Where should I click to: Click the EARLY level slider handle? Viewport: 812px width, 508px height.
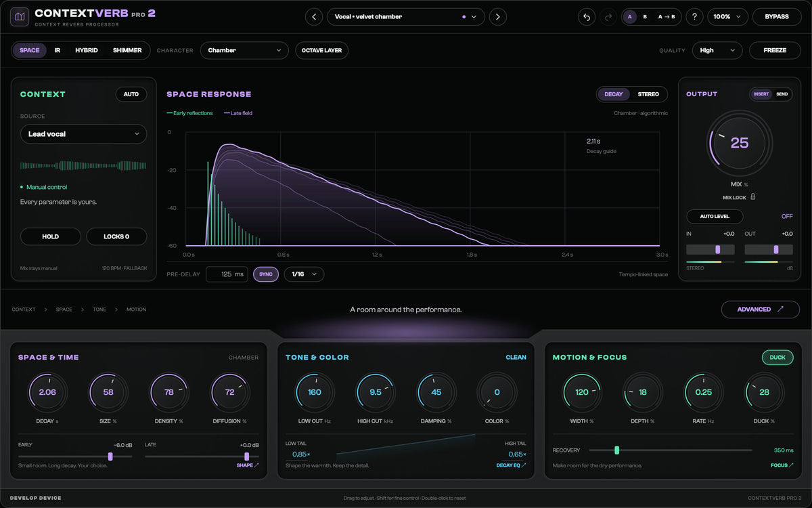pos(110,457)
